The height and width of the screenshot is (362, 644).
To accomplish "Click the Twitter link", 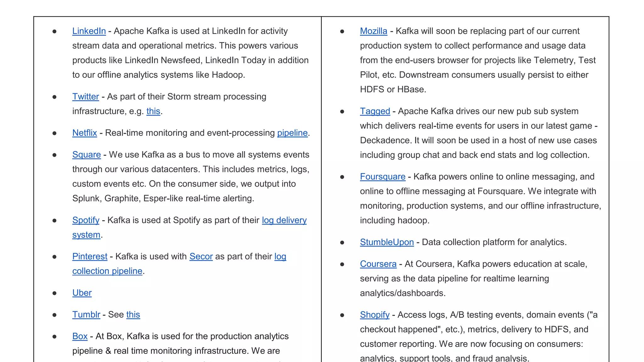I will (86, 96).
